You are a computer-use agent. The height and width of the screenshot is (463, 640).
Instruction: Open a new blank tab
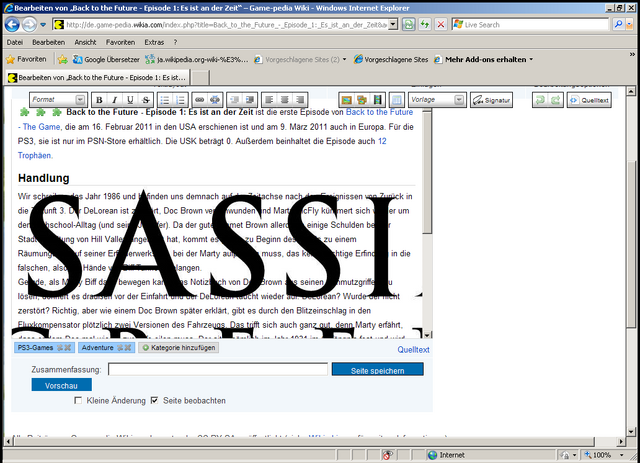(200, 78)
